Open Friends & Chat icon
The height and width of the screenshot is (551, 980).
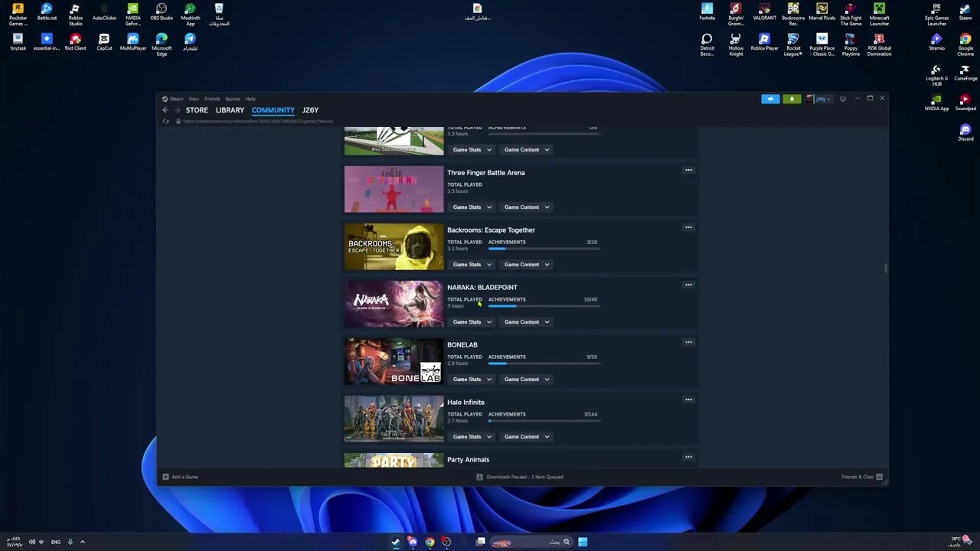pyautogui.click(x=879, y=477)
